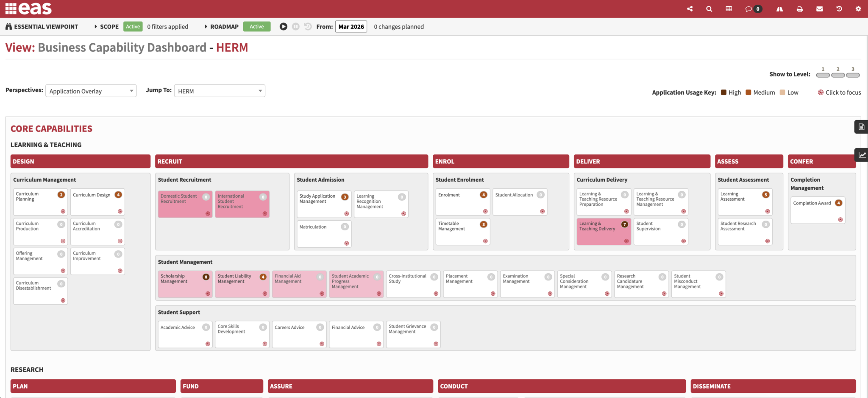This screenshot has width=868, height=398.
Task: Select Show to Level 3 pill
Action: click(853, 75)
